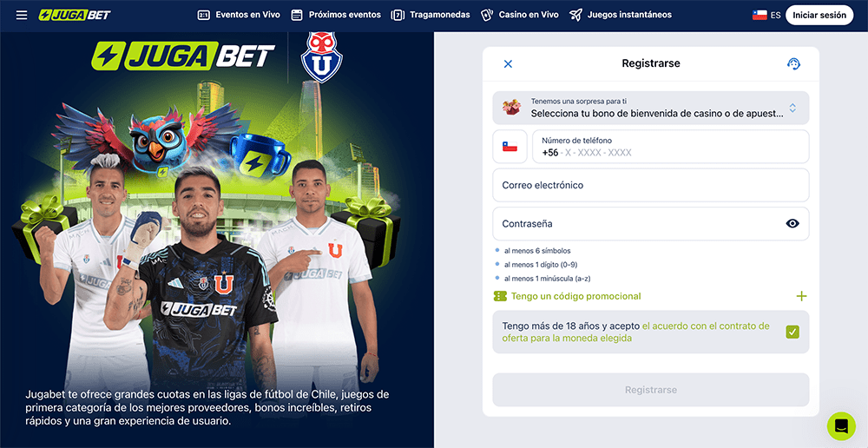This screenshot has width=868, height=448.
Task: Open the ES language selector
Action: [766, 15]
